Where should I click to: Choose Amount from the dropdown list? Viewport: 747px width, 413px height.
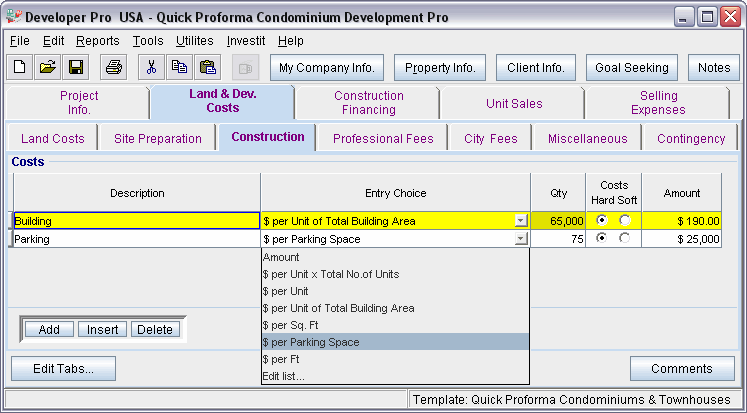click(x=395, y=257)
